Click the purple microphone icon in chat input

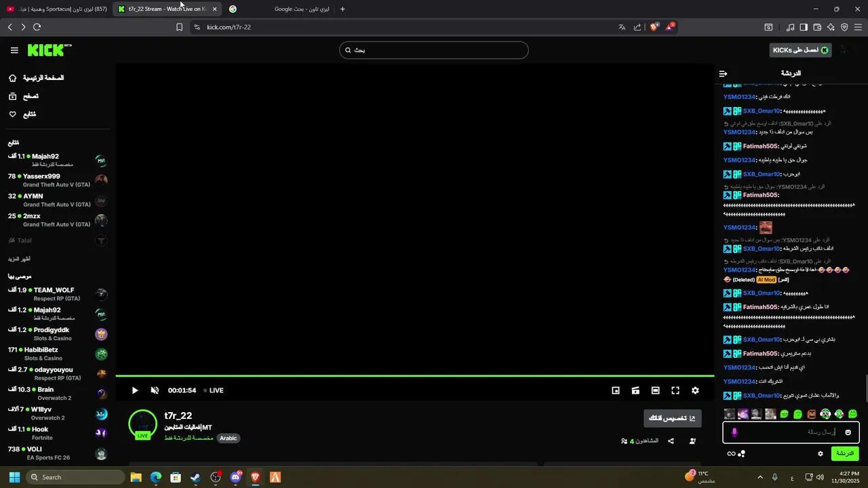tap(734, 432)
